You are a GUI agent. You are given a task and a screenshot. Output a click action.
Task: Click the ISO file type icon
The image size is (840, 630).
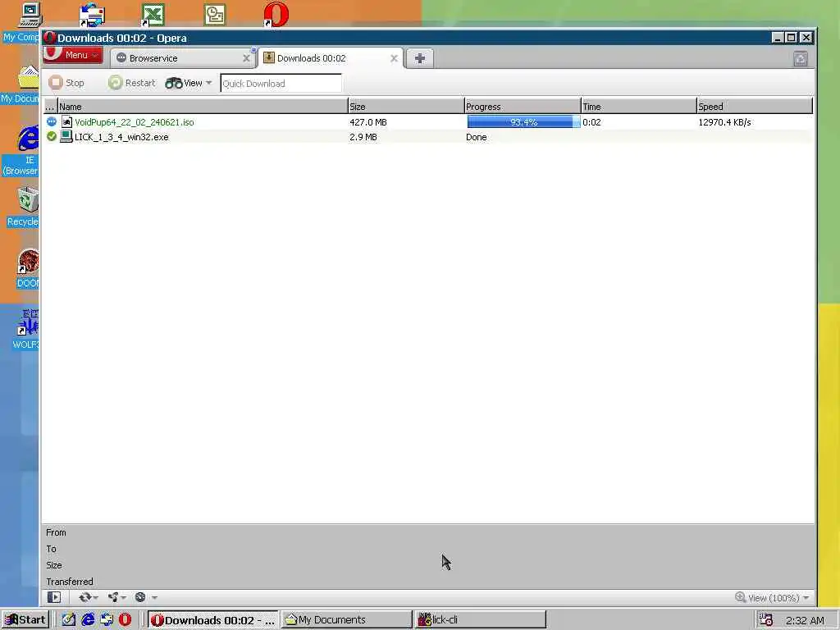tap(66, 121)
